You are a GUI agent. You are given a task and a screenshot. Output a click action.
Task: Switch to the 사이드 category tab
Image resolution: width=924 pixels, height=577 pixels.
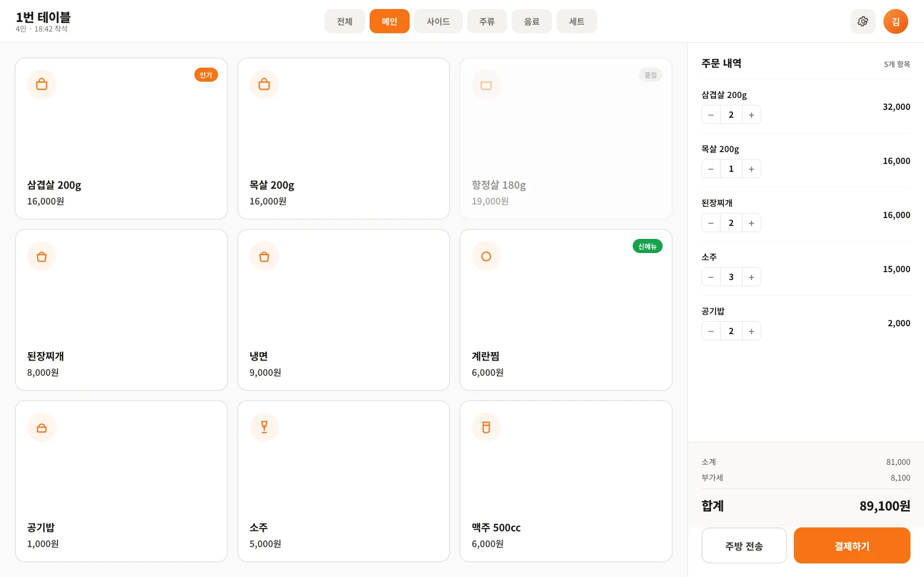click(x=438, y=21)
